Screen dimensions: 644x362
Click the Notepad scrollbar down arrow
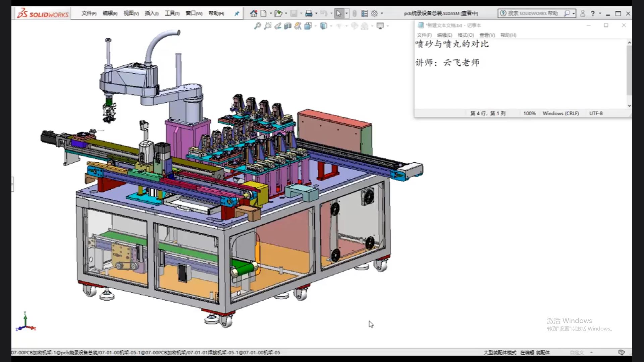pyautogui.click(x=629, y=106)
